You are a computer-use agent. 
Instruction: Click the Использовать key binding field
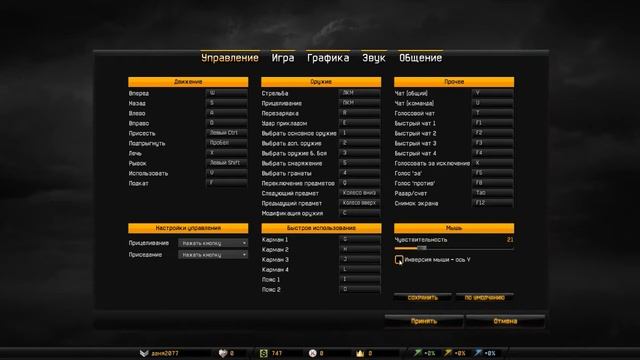tap(227, 173)
